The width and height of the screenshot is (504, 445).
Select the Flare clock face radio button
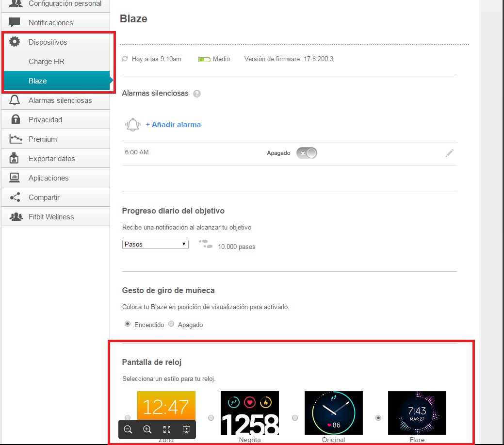point(378,418)
